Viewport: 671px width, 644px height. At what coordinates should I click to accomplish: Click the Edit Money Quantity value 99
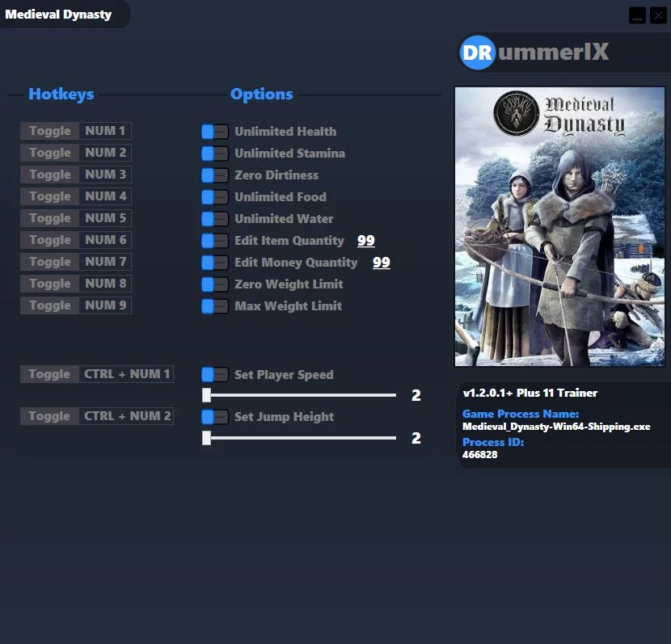(x=382, y=262)
